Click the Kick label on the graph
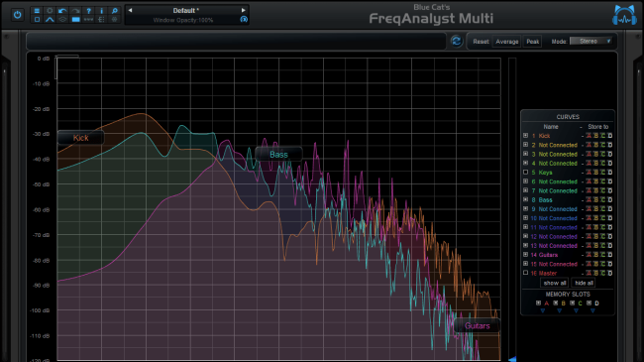The image size is (644, 362). click(80, 138)
